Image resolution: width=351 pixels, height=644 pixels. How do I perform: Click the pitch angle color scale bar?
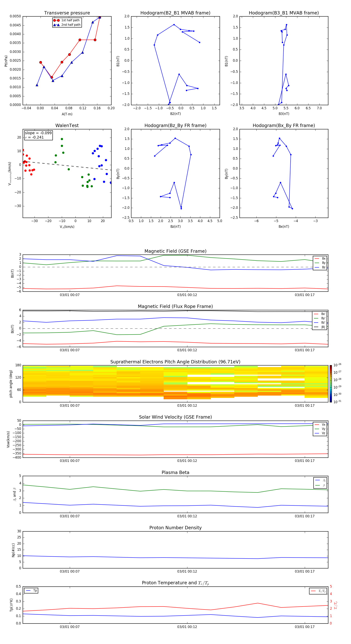331,384
